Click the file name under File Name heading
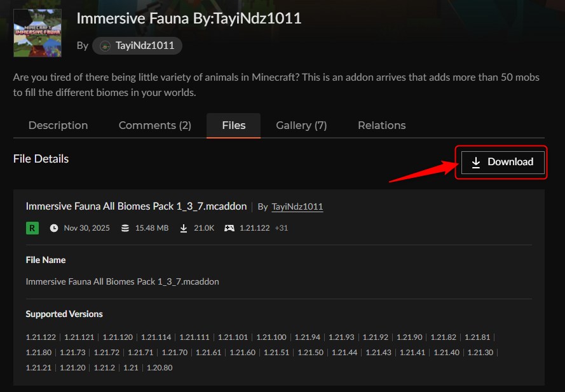Image resolution: width=565 pixels, height=392 pixels. tap(122, 281)
